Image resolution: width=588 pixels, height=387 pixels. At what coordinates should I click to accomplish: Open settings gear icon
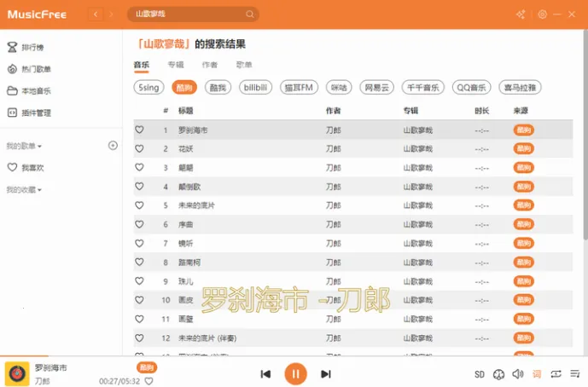(542, 14)
